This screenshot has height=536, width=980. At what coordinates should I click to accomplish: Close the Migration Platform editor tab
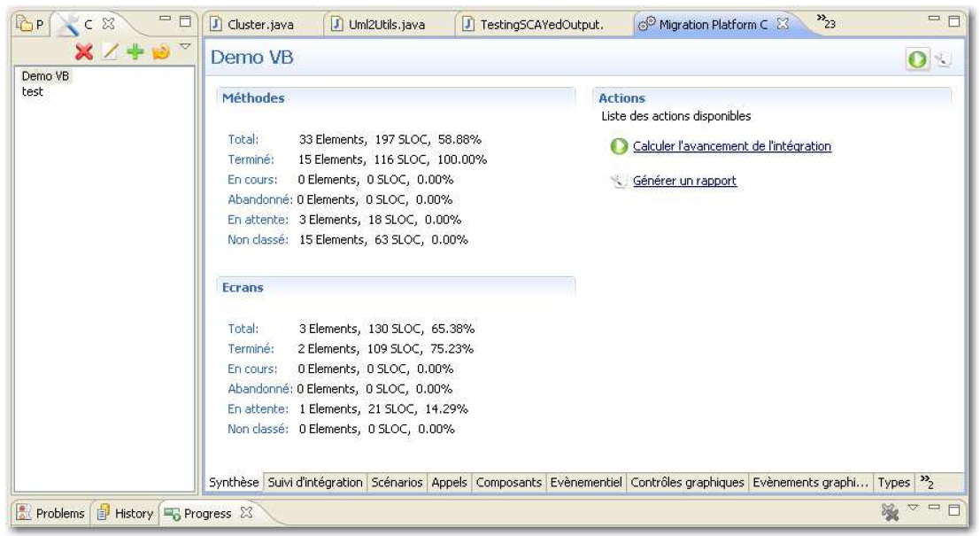click(x=781, y=24)
